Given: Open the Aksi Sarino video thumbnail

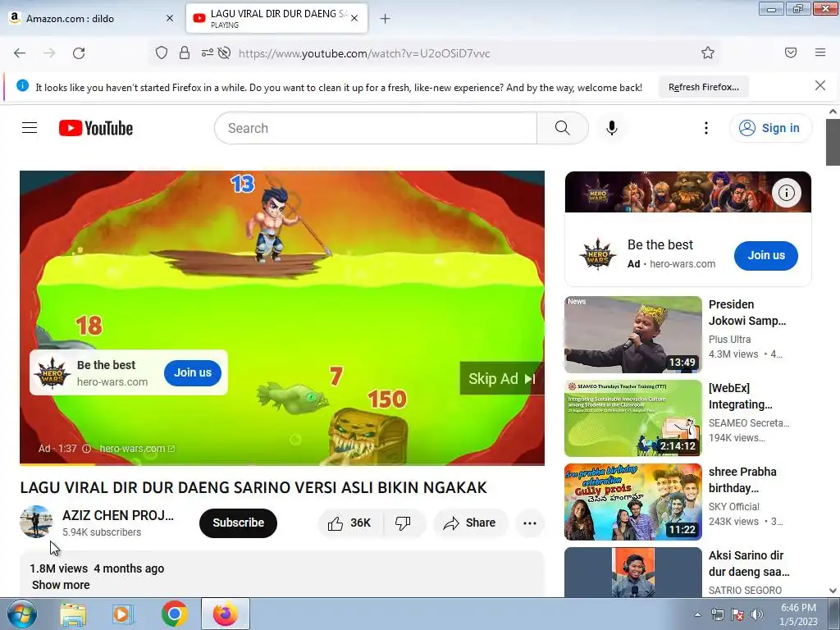Looking at the screenshot, I should (633, 572).
